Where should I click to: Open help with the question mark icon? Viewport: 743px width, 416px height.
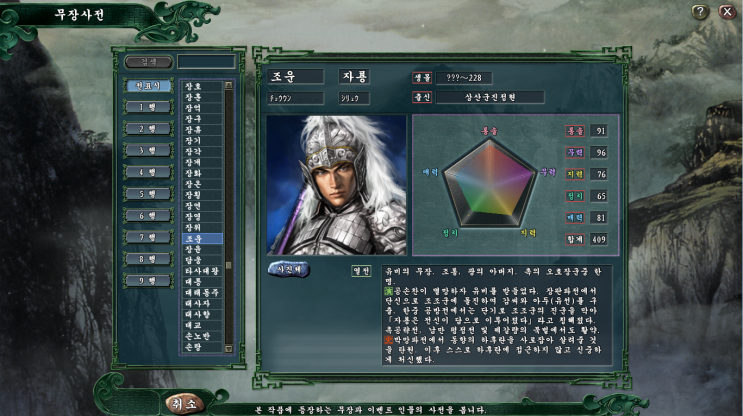(x=700, y=11)
